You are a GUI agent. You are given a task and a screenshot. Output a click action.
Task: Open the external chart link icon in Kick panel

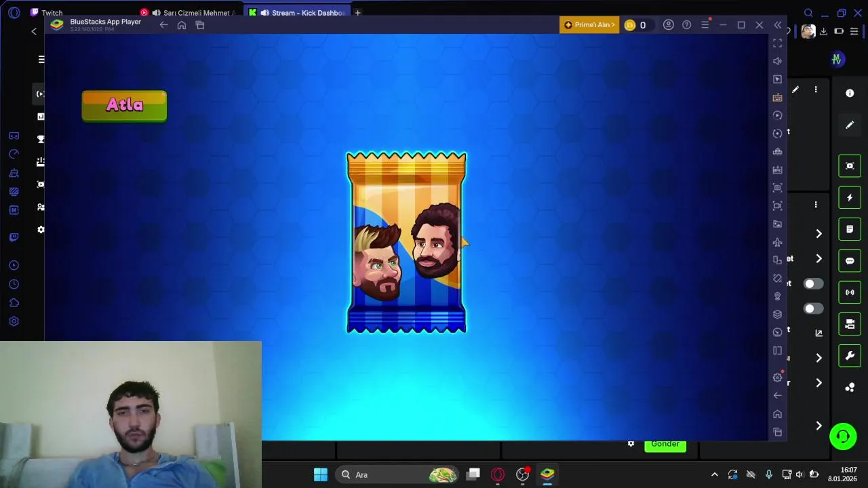click(x=818, y=333)
